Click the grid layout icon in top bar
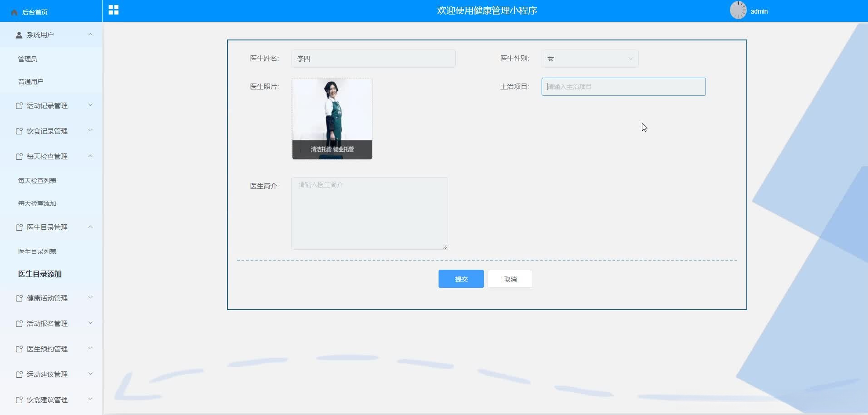Image resolution: width=868 pixels, height=415 pixels. click(x=113, y=10)
